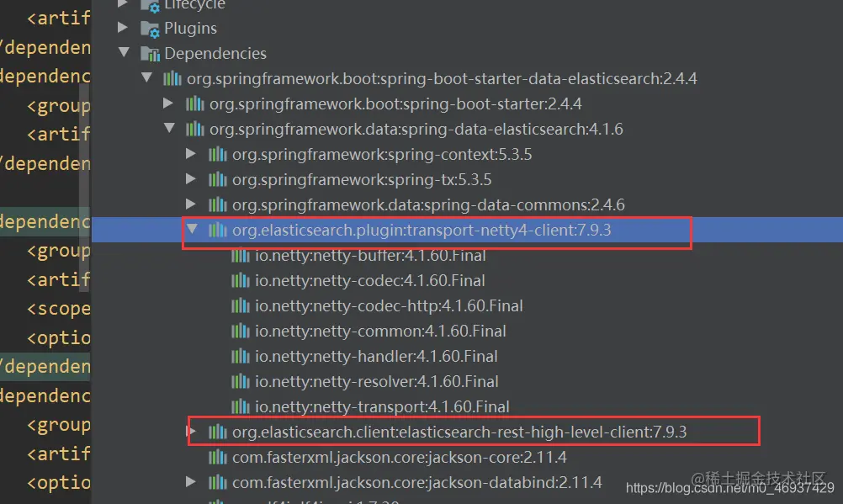Select io.netty:netty-codec:4.1.60.Final text
Viewport: 843px width, 504px height.
point(370,281)
